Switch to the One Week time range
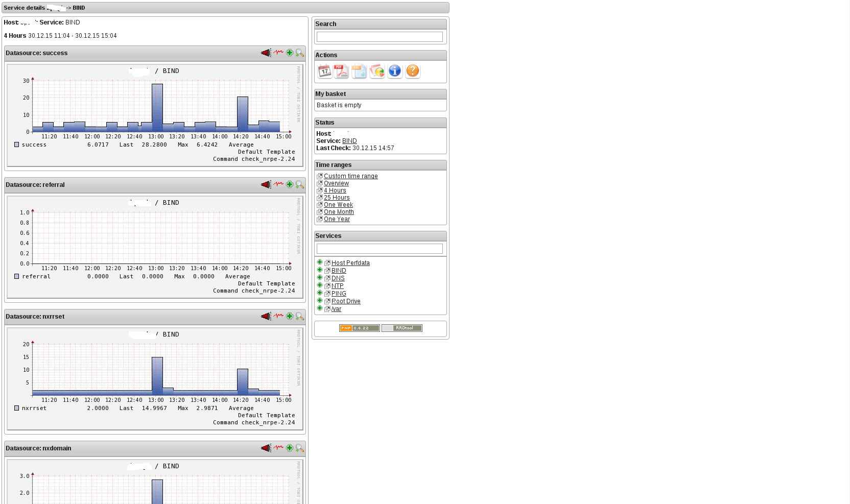Screen dimensions: 850x504 point(338,205)
